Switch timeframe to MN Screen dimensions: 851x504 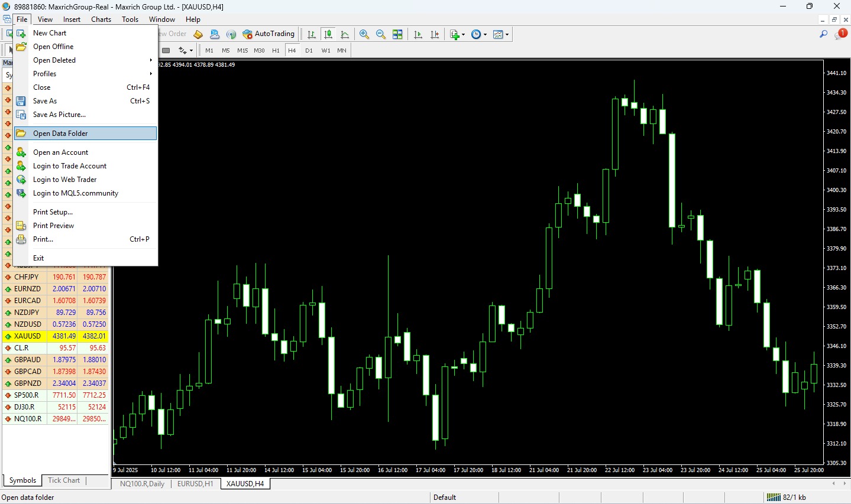(x=342, y=51)
